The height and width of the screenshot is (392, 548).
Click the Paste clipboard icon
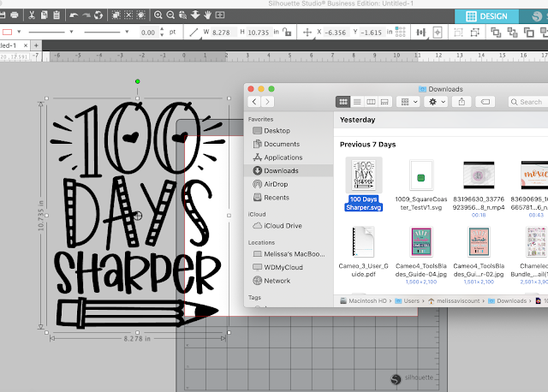pos(57,15)
